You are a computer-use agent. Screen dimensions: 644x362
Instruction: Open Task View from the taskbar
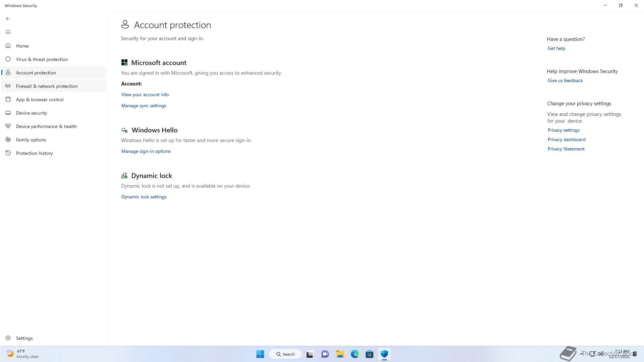coord(310,354)
